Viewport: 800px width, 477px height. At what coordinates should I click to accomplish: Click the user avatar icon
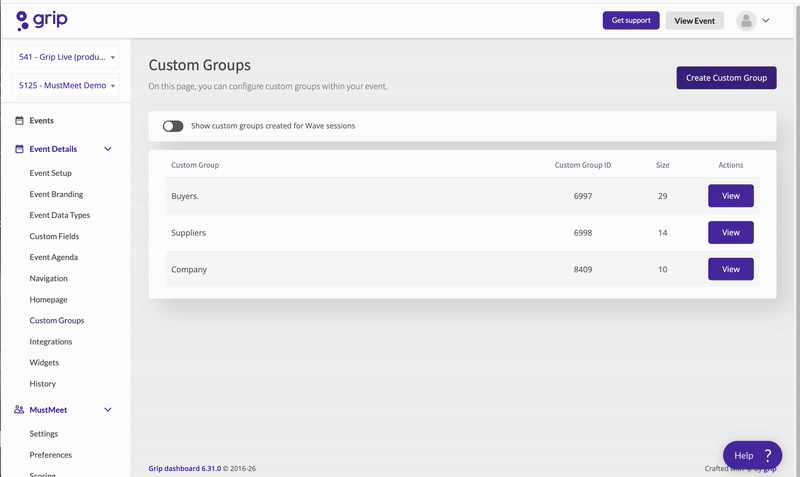(746, 21)
